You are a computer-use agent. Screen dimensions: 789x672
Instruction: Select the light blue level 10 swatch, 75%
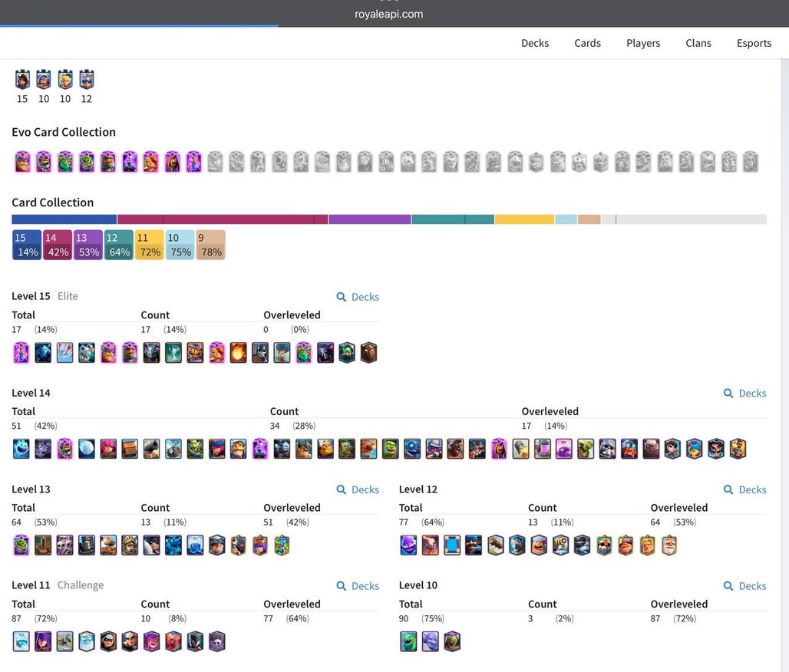180,245
